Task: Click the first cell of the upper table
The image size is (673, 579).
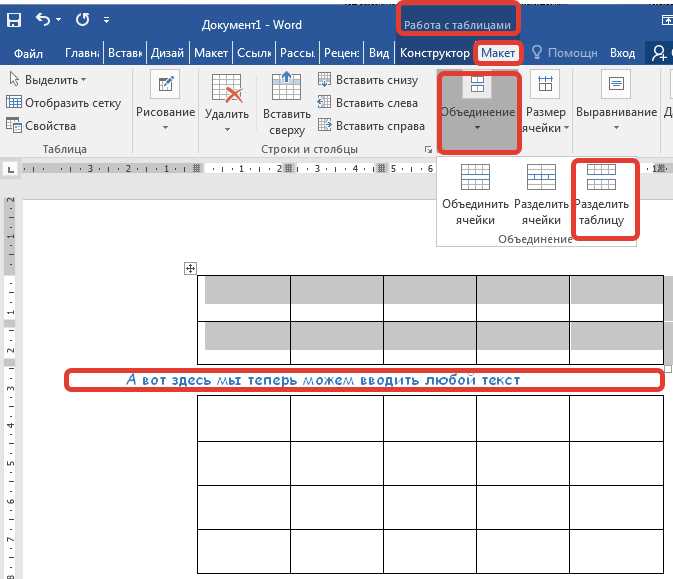Action: coord(244,299)
